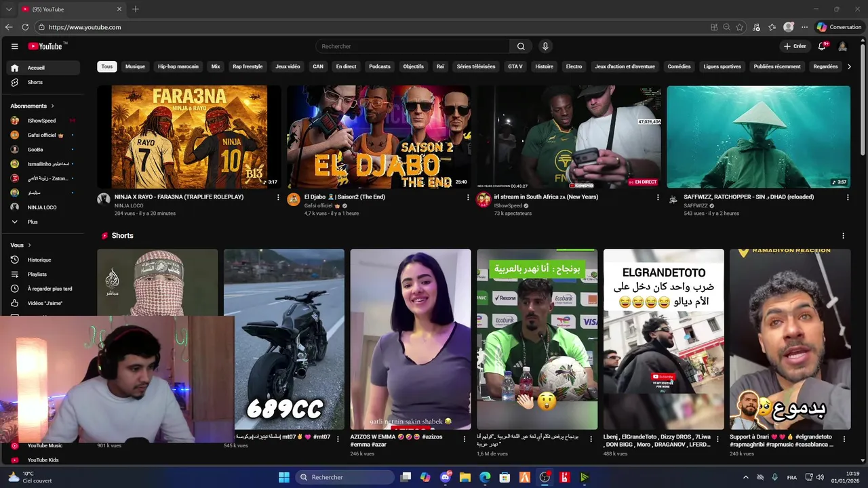This screenshot has height=488, width=868.
Task: Click the browser address bar URL
Action: [x=85, y=27]
